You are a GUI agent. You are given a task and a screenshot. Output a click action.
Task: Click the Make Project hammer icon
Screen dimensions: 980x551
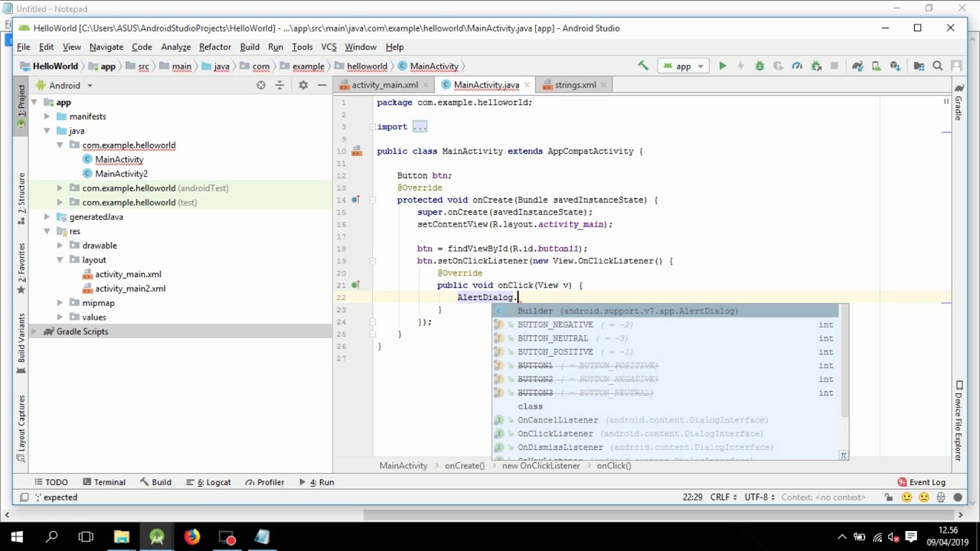coord(643,66)
